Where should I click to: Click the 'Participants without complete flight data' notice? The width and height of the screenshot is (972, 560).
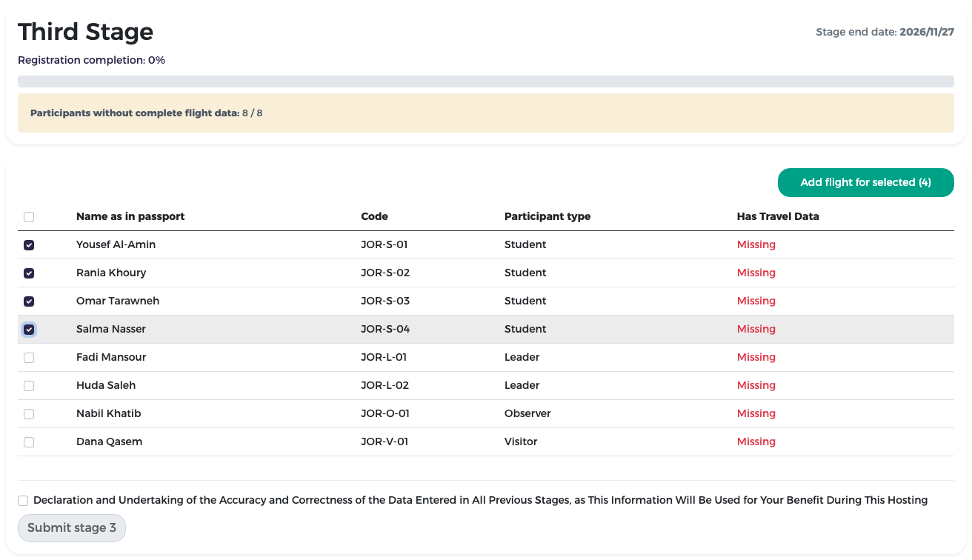coord(486,113)
